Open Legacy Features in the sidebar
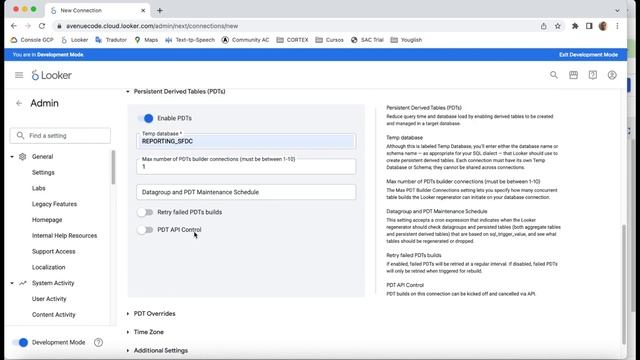The width and height of the screenshot is (640, 360). click(54, 204)
